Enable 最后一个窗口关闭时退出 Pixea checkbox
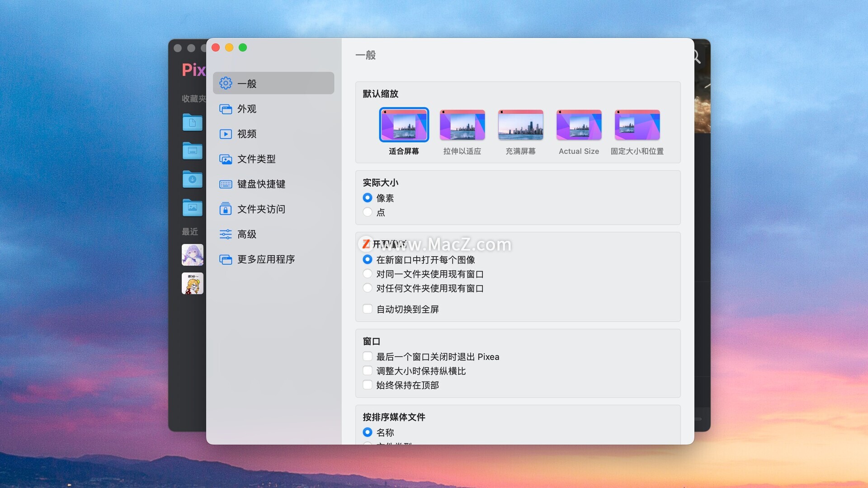 click(368, 357)
